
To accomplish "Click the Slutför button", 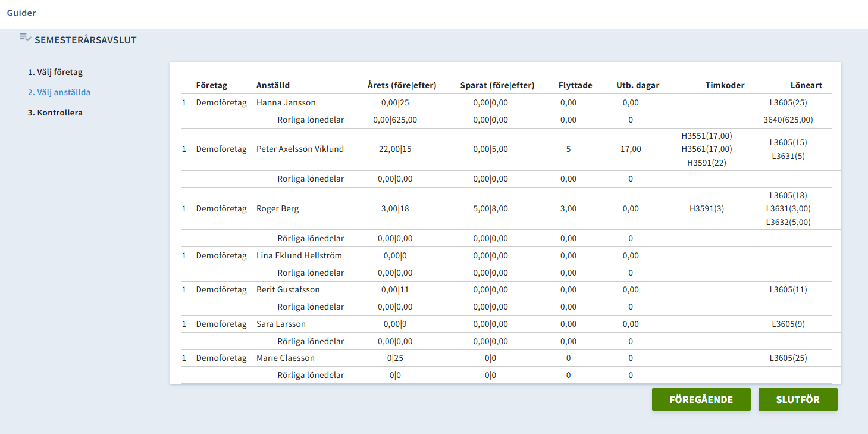I will coord(797,399).
